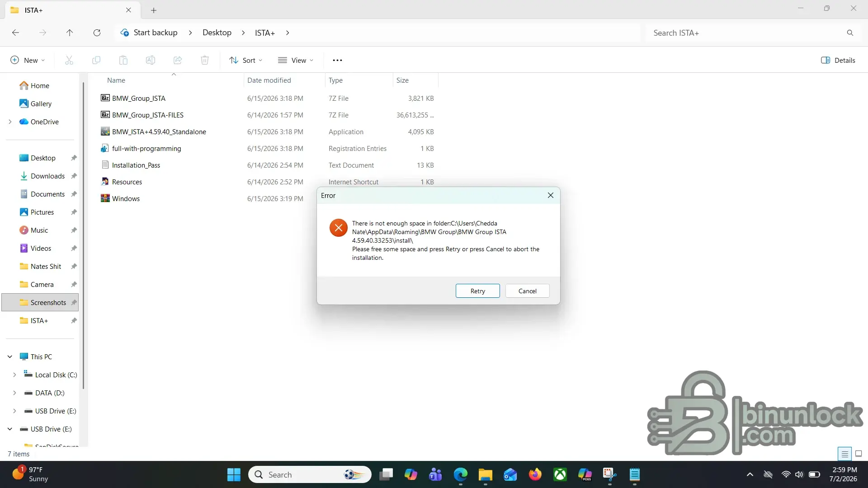Open the weather widget showing 97°F
This screenshot has width=868, height=488.
point(30,474)
